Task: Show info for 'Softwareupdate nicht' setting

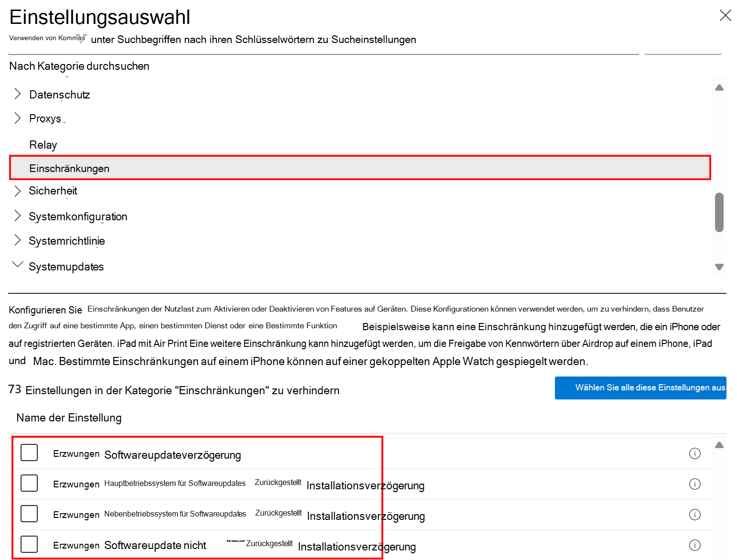Action: click(x=694, y=545)
